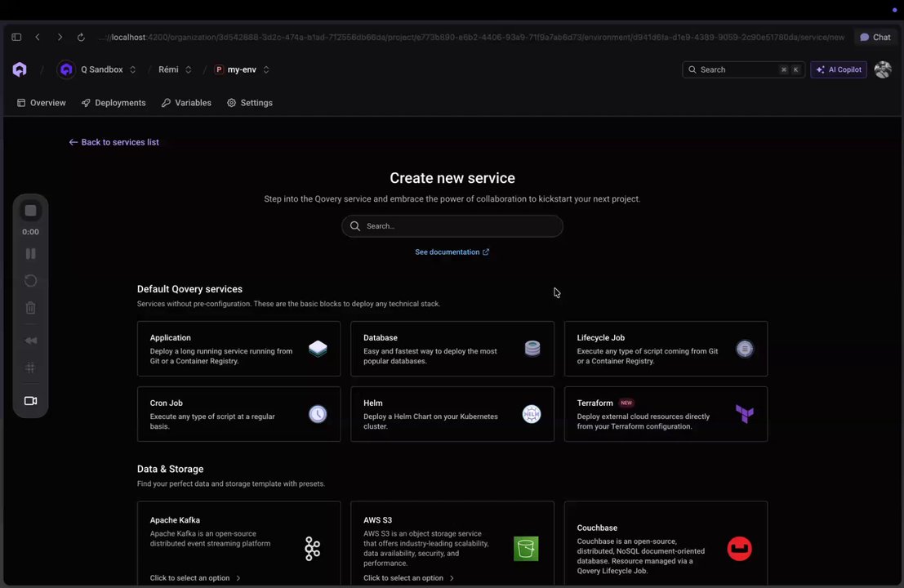This screenshot has height=588, width=904.
Task: Click the Create new service title
Action: coord(452,178)
